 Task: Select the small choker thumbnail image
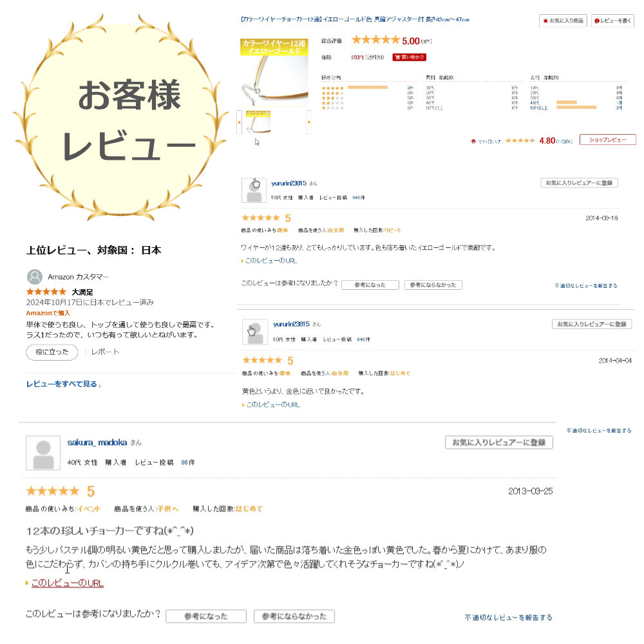[258, 122]
